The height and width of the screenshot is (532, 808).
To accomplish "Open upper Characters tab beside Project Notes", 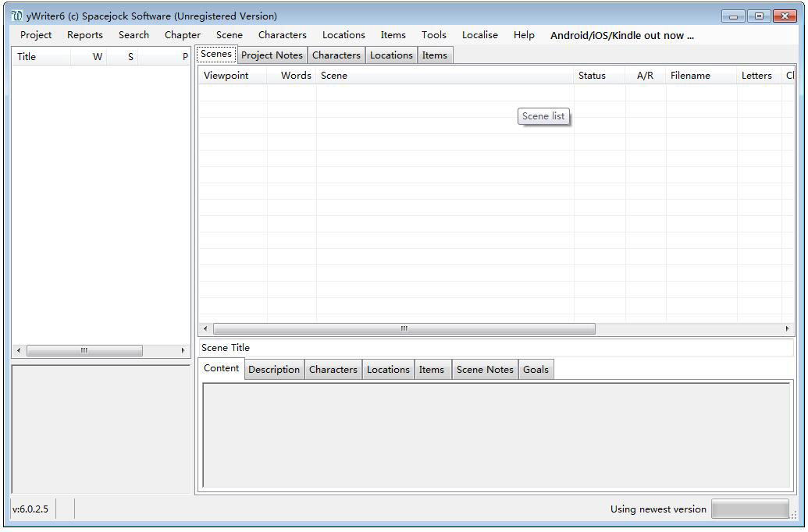I will (x=336, y=55).
